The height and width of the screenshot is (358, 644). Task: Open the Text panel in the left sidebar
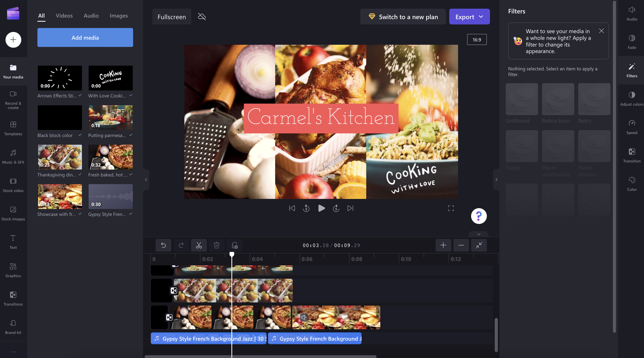click(x=13, y=241)
